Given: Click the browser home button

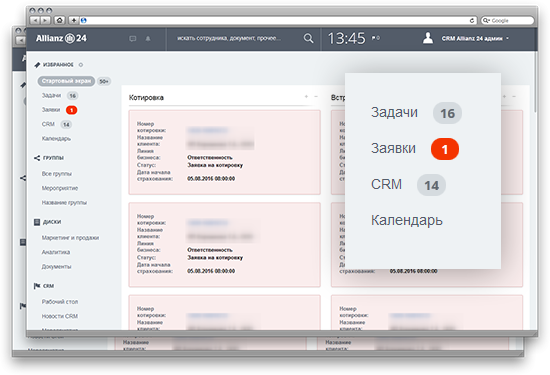Looking at the screenshot, I should (x=59, y=20).
